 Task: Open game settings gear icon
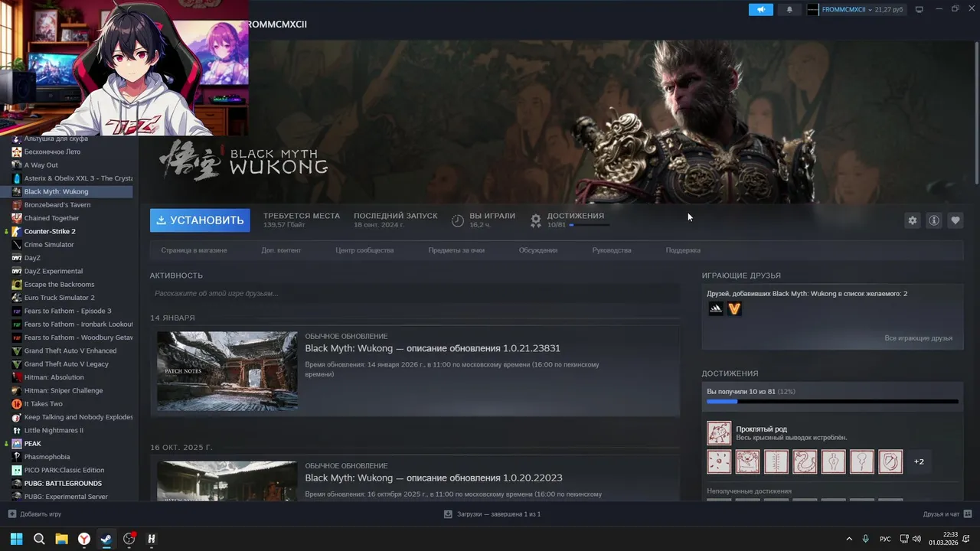pyautogui.click(x=912, y=220)
